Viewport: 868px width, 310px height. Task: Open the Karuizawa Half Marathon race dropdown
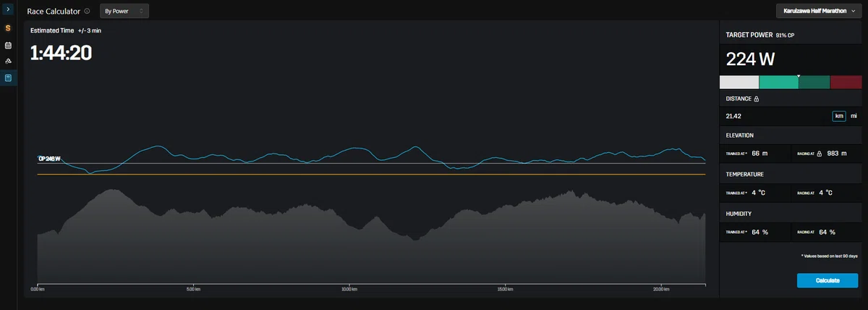pos(818,12)
